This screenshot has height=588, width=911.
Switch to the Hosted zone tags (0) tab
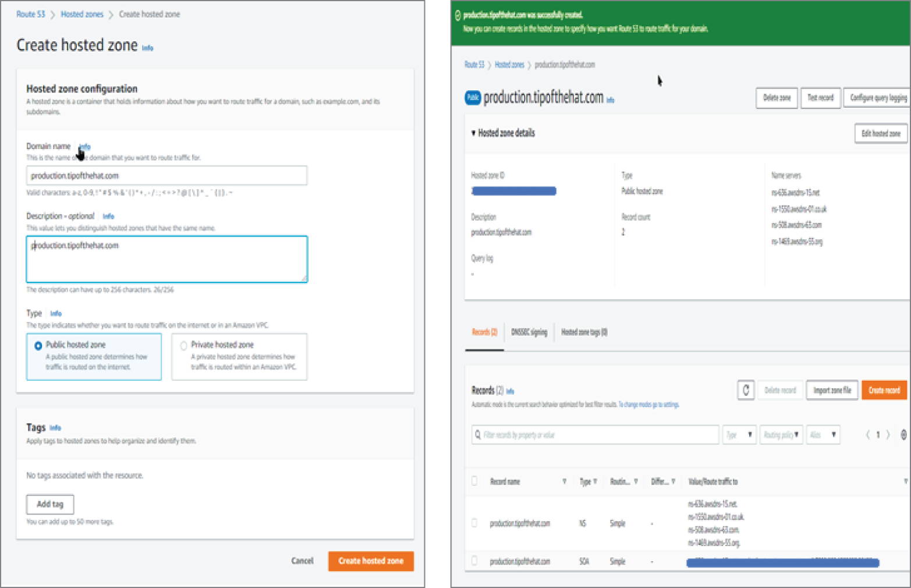click(x=584, y=332)
